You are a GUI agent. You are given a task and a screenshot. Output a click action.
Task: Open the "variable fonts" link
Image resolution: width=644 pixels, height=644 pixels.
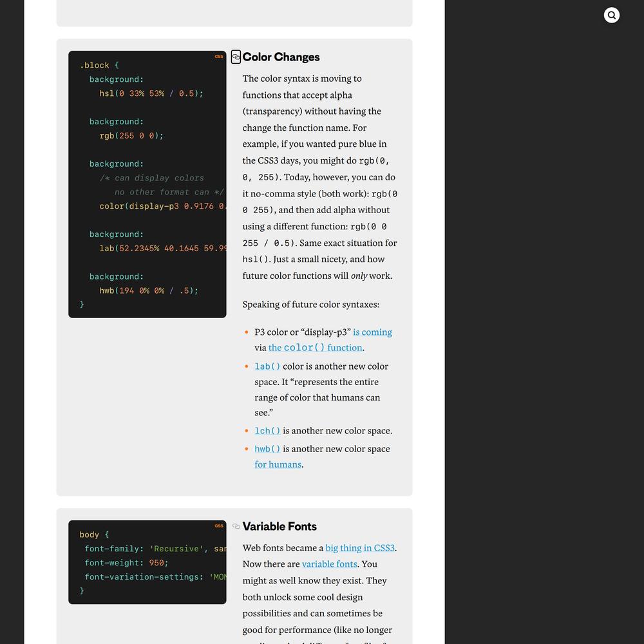[329, 564]
